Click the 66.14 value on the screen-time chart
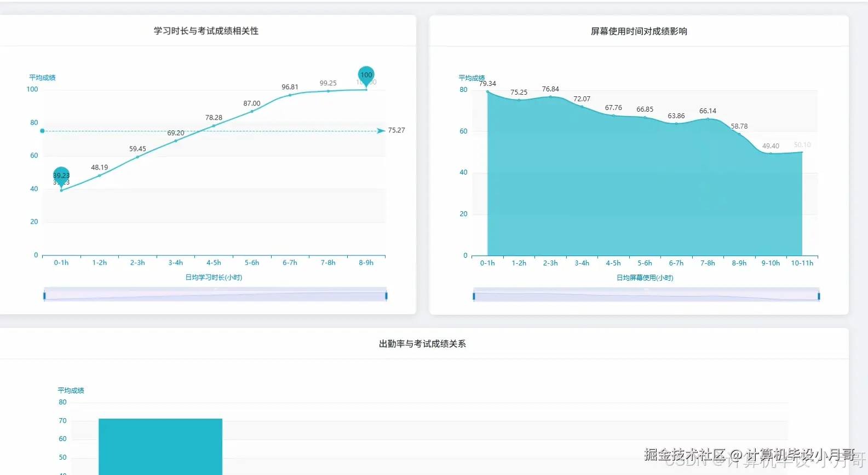 click(x=708, y=111)
